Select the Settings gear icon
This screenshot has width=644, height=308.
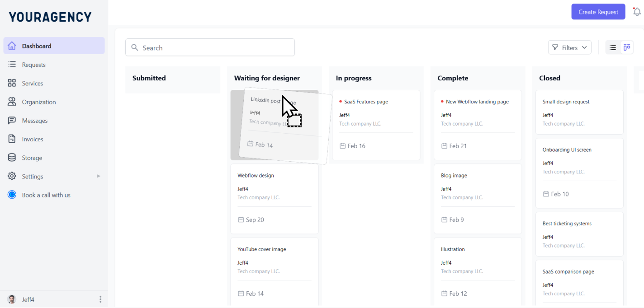(12, 176)
